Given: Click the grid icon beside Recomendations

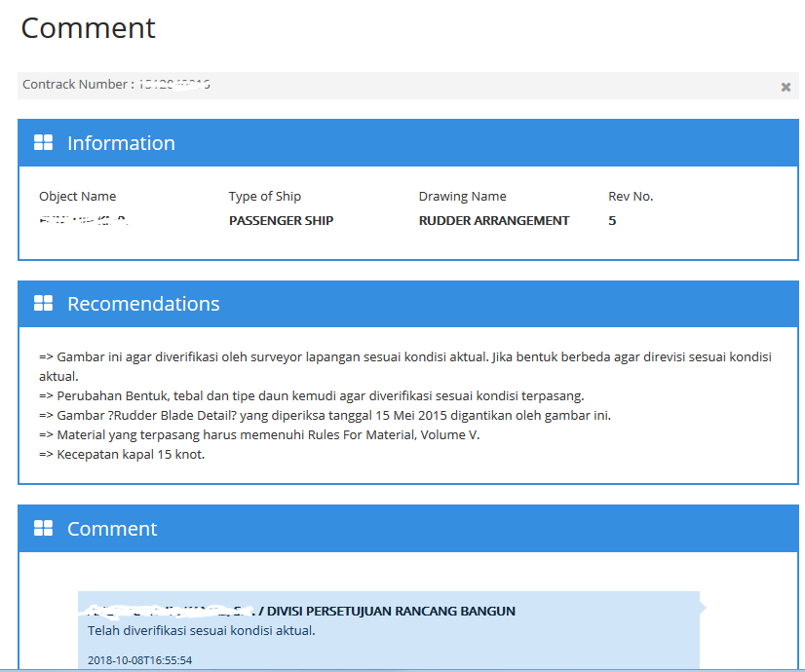Looking at the screenshot, I should 43,304.
